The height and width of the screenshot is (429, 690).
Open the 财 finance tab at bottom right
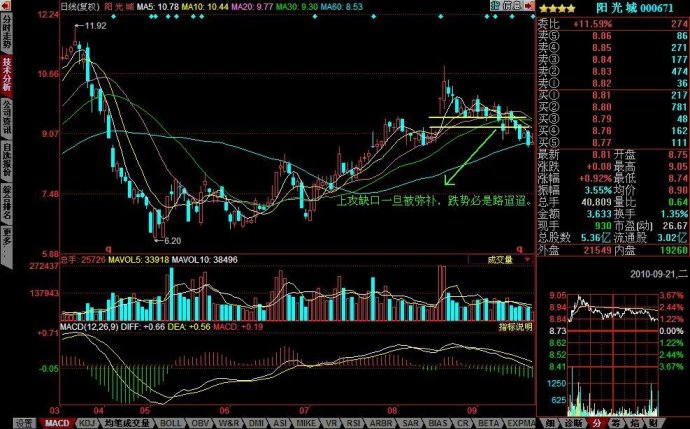(x=653, y=424)
